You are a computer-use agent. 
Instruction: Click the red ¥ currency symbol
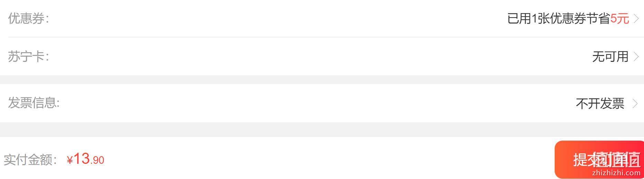(x=70, y=160)
